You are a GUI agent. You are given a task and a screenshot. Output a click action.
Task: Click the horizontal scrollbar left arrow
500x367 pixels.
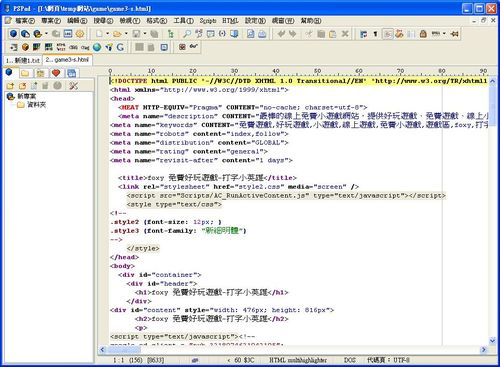[x=102, y=349]
